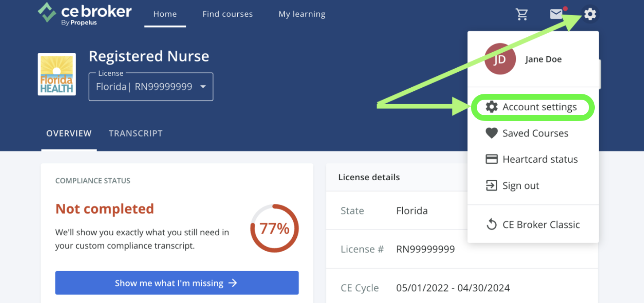Check new messages via the envelope icon
This screenshot has width=644, height=303.
(x=557, y=14)
